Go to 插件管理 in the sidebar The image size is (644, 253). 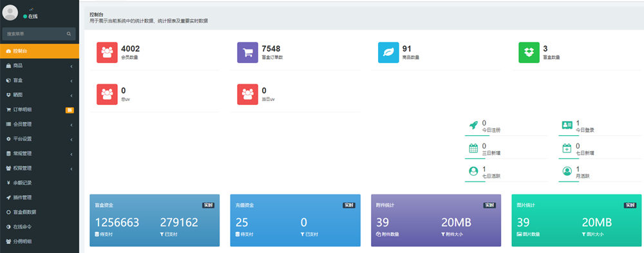(39, 198)
